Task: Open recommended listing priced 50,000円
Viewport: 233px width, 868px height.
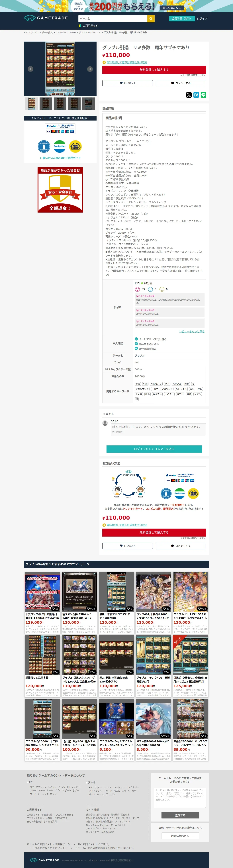Action: 42,730
